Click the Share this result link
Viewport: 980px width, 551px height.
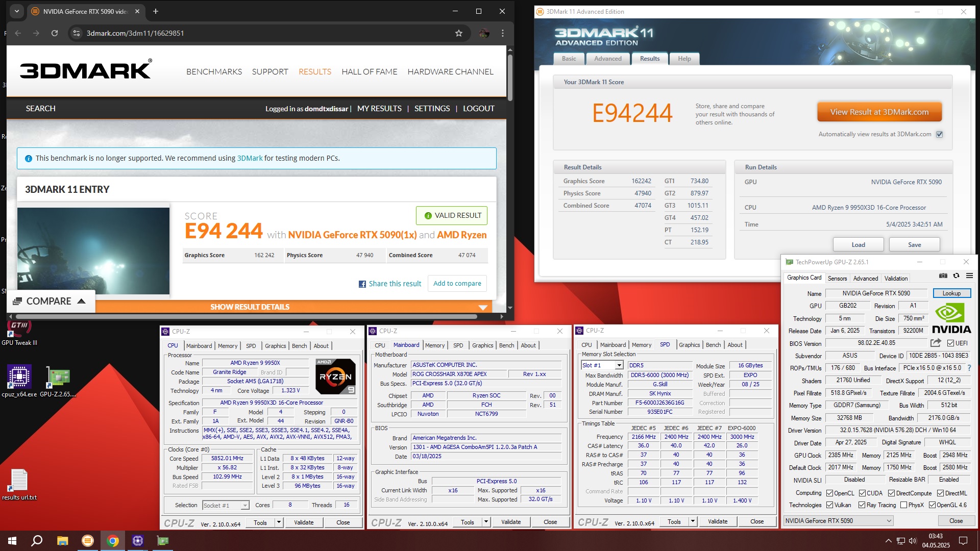click(390, 284)
